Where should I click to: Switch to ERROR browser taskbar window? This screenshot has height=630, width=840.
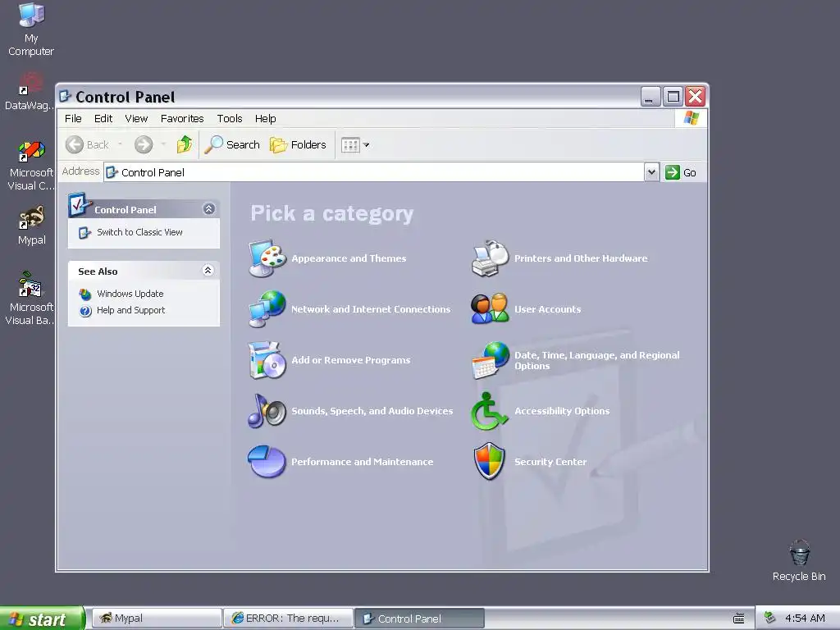[x=288, y=619]
